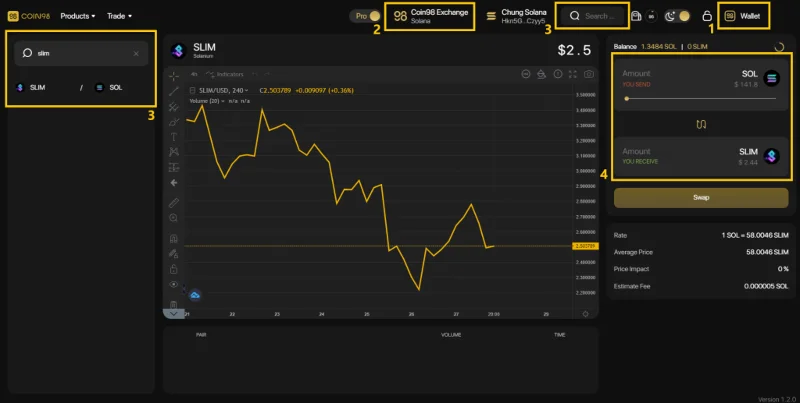
Task: Click the Rate value 1 SOL = 58.0046 SLIM
Action: (x=755, y=235)
